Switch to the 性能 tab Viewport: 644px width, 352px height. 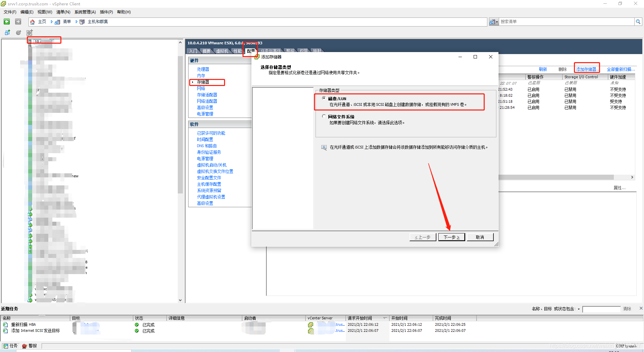(x=237, y=51)
